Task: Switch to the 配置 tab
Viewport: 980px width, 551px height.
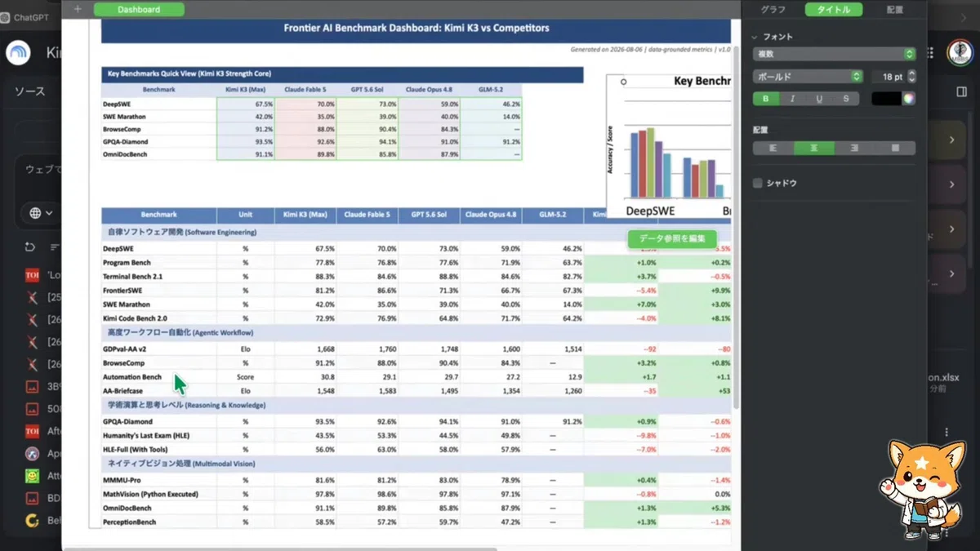Action: click(x=895, y=10)
